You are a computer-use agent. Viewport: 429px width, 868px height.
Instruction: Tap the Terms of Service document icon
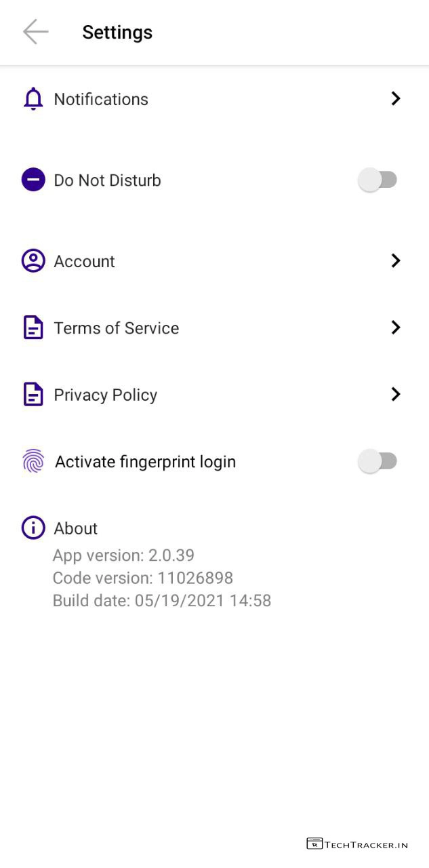33,328
